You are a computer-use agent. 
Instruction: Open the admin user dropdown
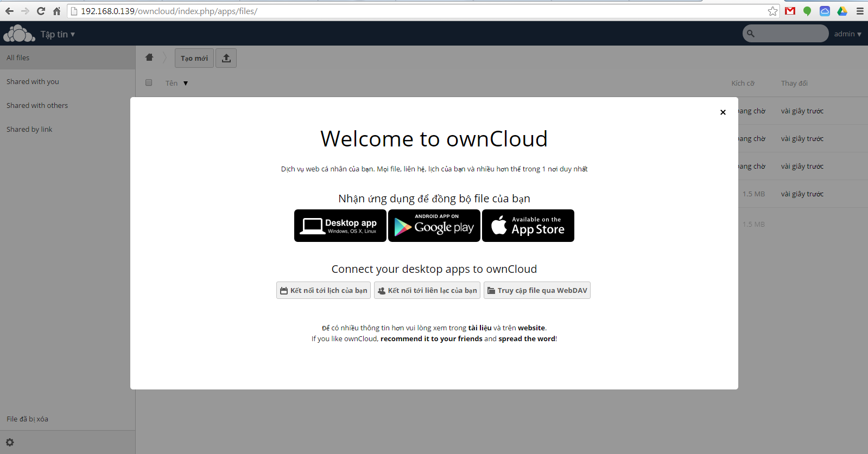(848, 34)
